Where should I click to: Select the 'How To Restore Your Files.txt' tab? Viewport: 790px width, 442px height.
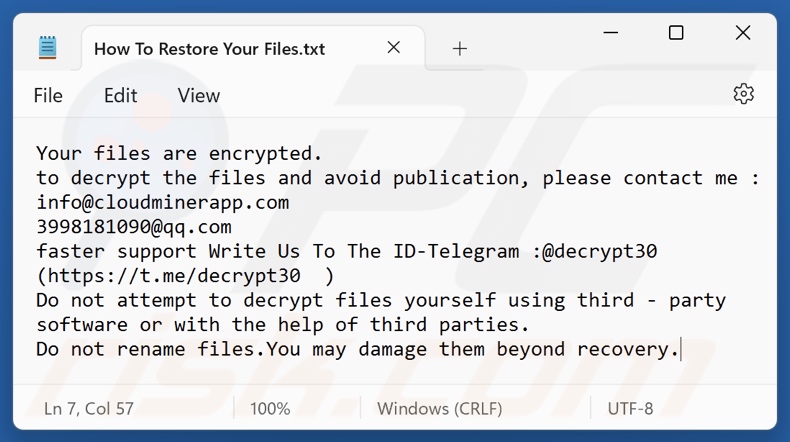(x=209, y=48)
